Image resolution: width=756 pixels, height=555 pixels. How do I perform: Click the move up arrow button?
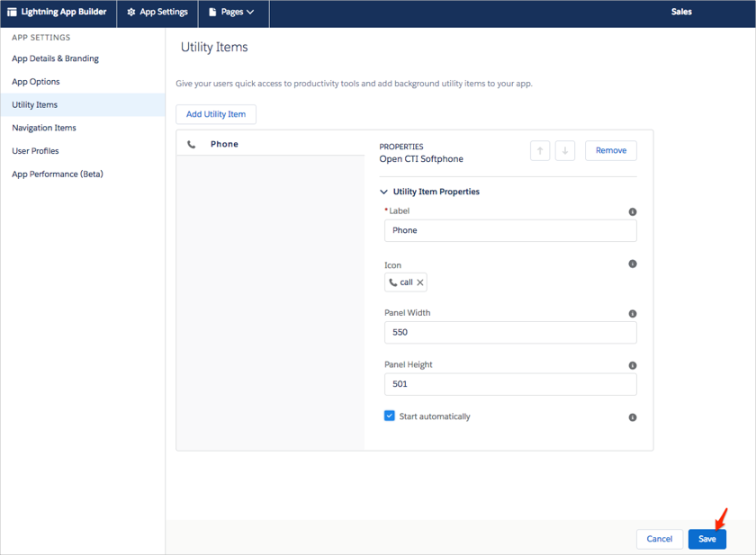(540, 151)
